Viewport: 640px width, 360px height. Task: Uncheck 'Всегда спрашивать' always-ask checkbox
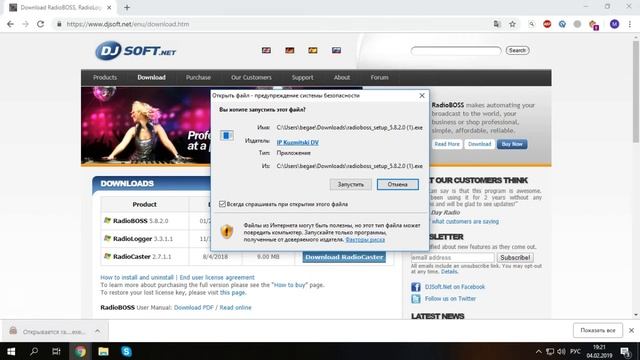[222, 204]
